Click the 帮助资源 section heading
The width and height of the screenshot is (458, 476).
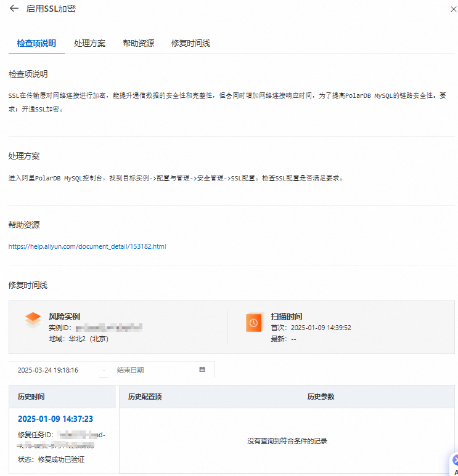24,225
